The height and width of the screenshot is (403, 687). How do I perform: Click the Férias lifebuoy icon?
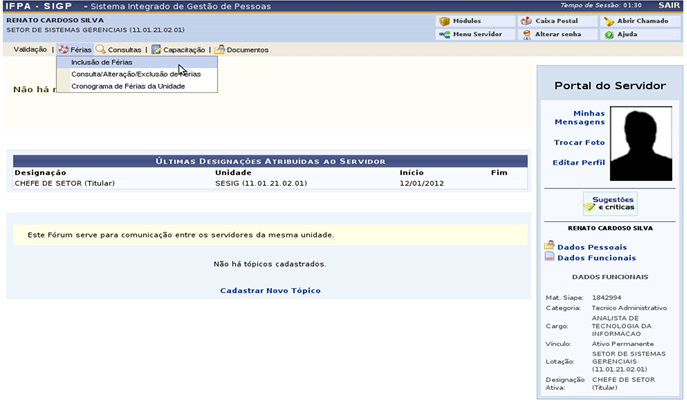64,49
